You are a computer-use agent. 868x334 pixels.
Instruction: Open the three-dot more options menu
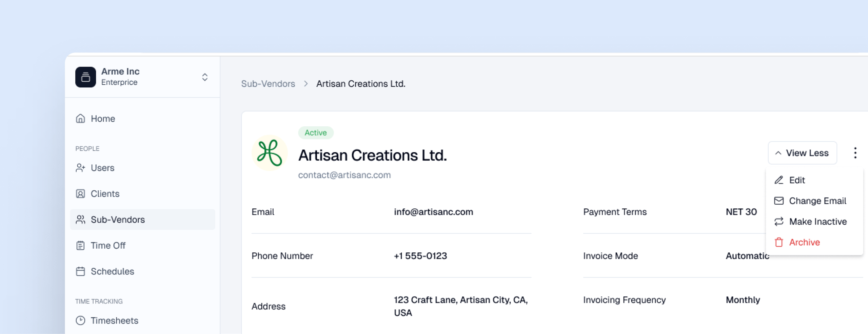855,153
